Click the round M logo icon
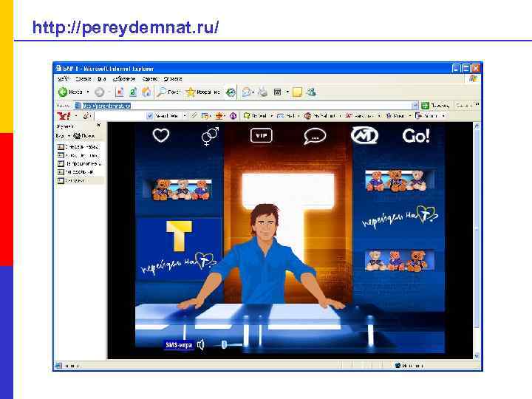 point(364,136)
